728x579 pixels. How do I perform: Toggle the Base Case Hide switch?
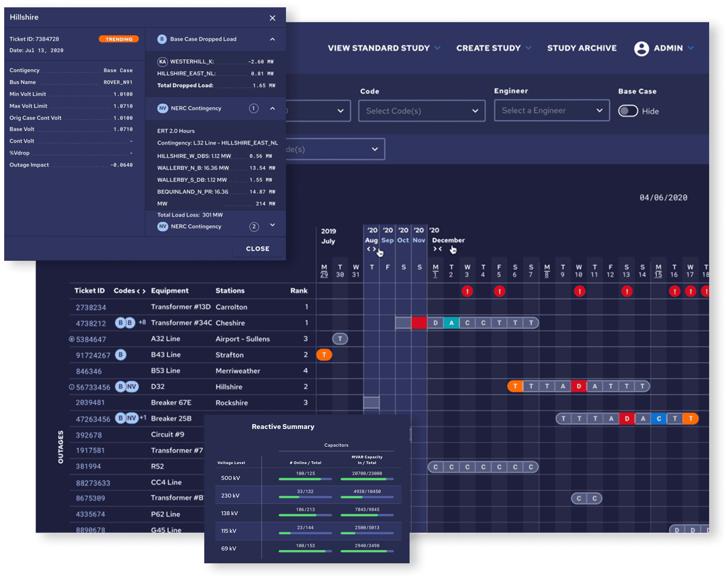[628, 111]
